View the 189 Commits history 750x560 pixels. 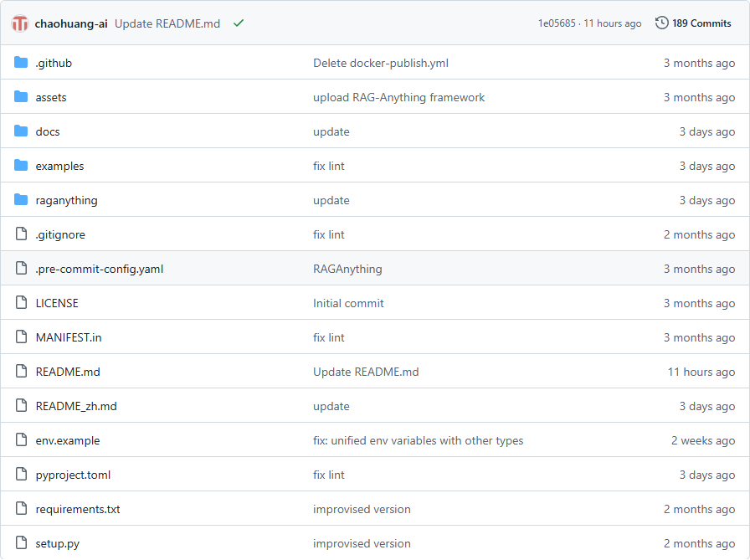(701, 23)
